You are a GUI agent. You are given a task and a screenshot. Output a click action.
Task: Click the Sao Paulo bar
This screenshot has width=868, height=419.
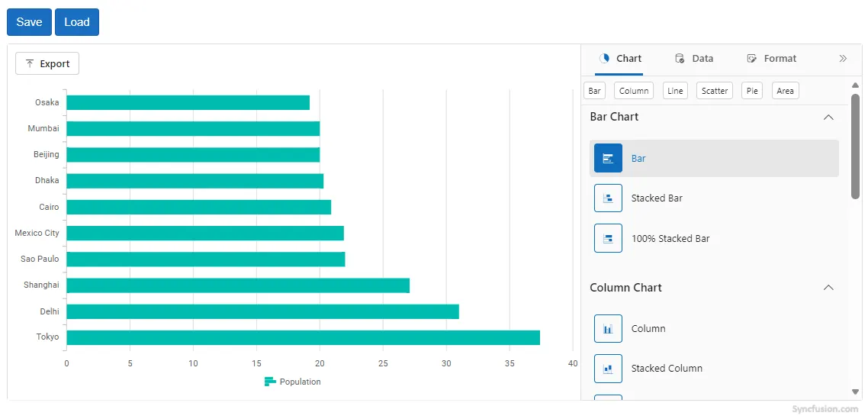click(205, 259)
